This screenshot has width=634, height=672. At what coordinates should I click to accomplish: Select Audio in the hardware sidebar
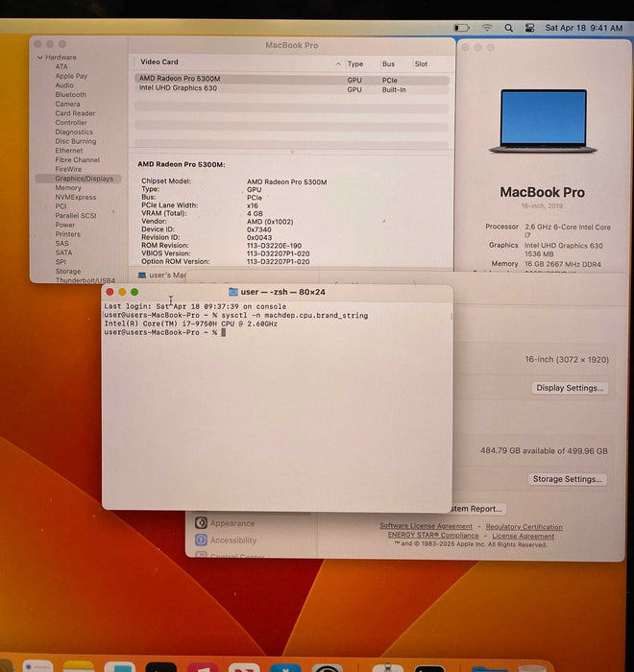(x=64, y=85)
